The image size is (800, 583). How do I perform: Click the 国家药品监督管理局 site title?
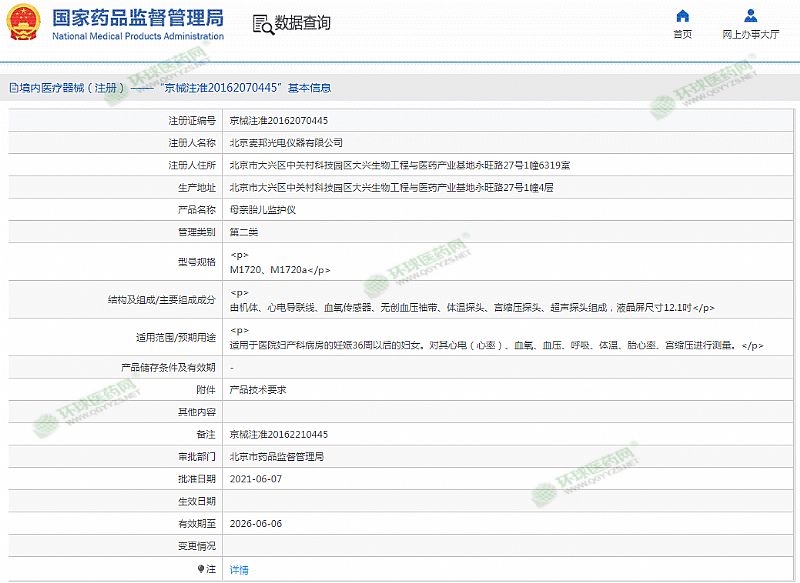coord(137,18)
